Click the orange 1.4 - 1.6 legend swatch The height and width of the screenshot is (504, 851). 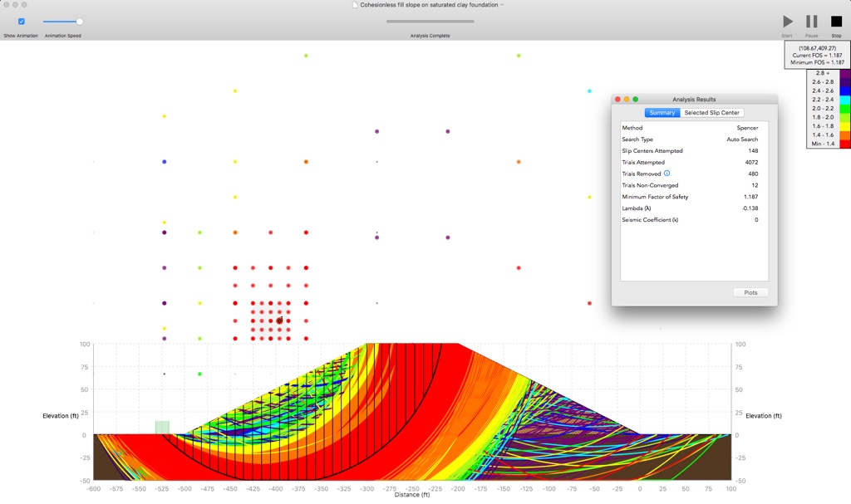844,135
